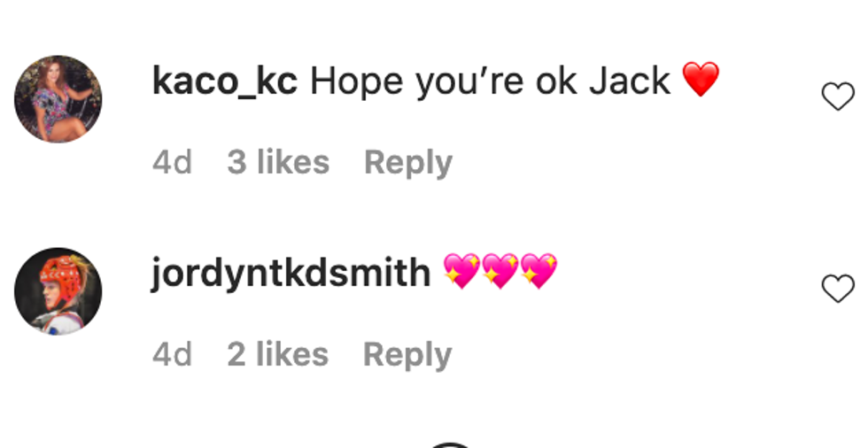The image size is (868, 448).
Task: Open kaco_kc's profile picture
Action: [x=58, y=99]
